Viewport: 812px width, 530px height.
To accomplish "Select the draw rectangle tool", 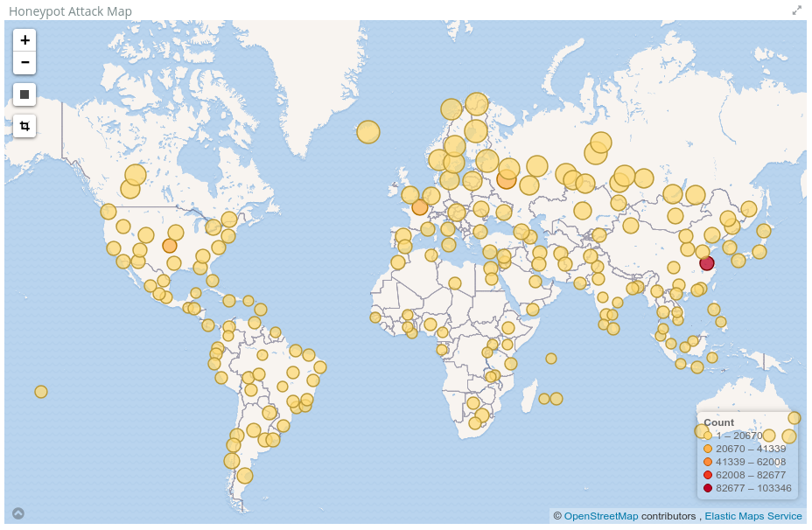I will point(24,94).
